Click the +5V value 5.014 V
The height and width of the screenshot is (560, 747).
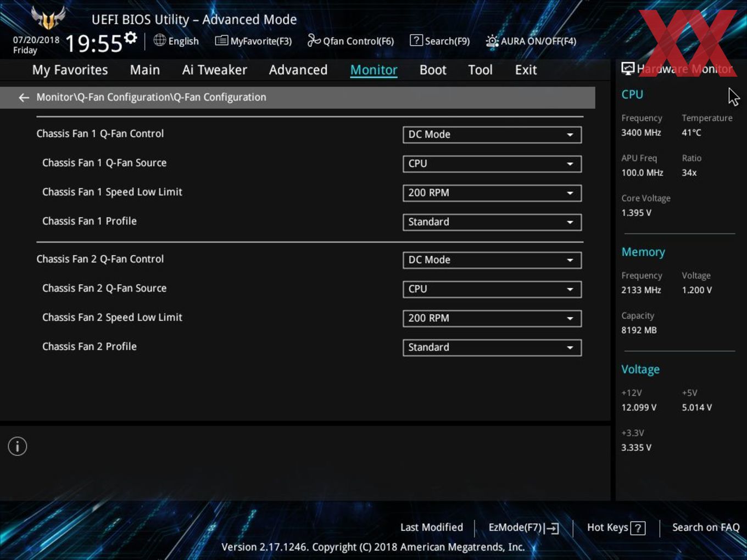click(697, 408)
